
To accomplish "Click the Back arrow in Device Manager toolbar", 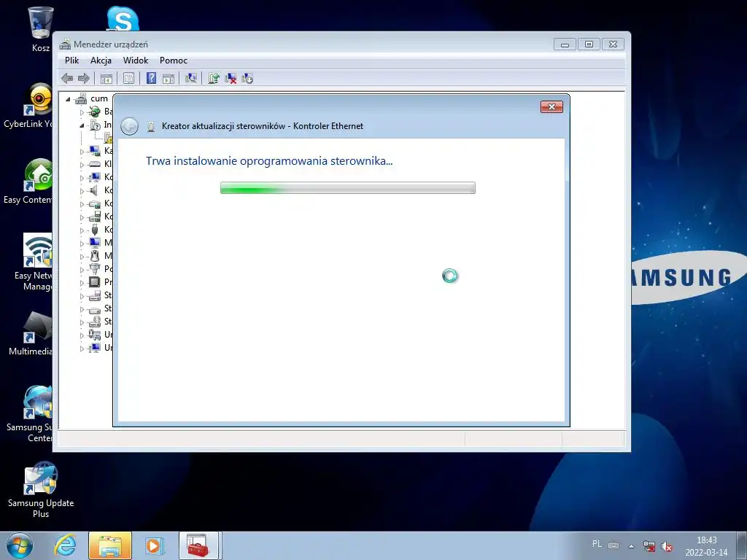I will [67, 78].
